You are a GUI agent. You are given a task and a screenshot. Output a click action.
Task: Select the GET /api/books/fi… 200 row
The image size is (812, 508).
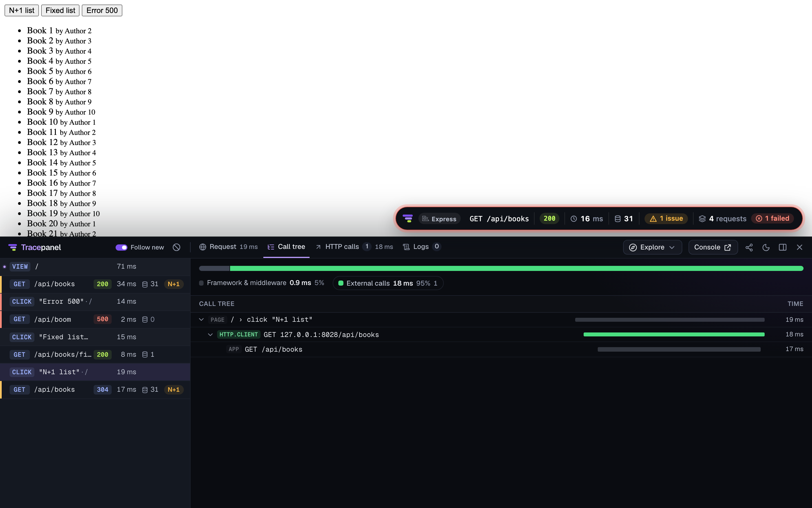tap(95, 354)
